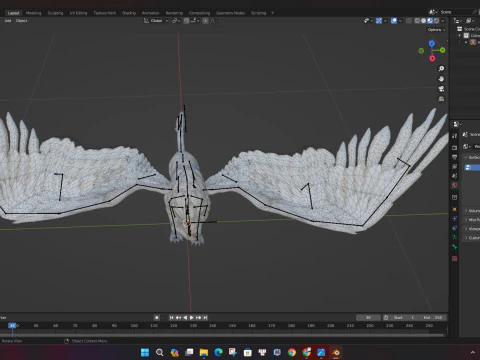This screenshot has width=480, height=360.
Task: Open the Geometry Nodes workspace tab
Action: tap(230, 13)
